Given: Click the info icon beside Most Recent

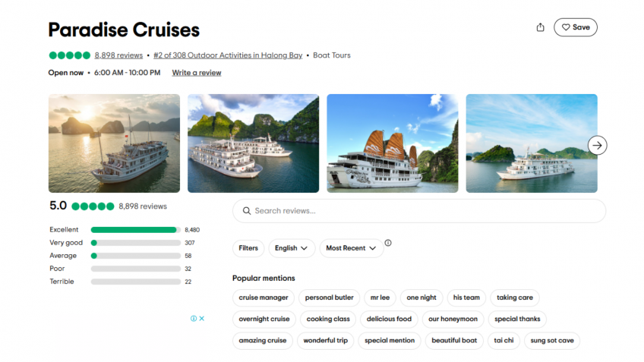Looking at the screenshot, I should (388, 243).
